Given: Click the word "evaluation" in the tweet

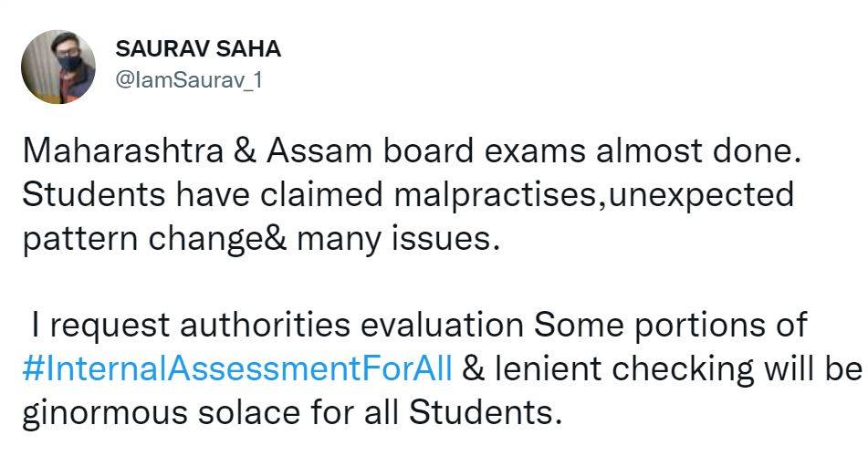Looking at the screenshot, I should click(438, 324).
